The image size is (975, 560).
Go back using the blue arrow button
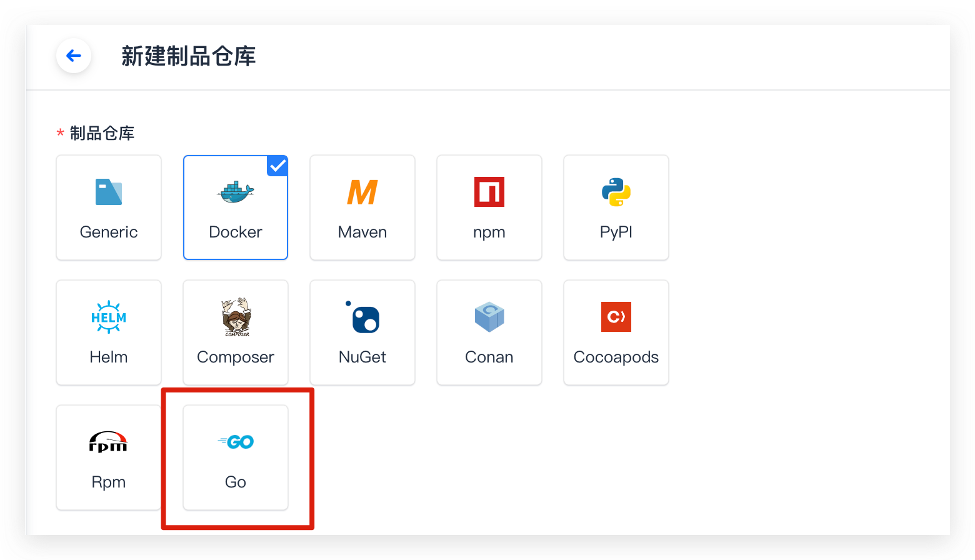[x=74, y=56]
